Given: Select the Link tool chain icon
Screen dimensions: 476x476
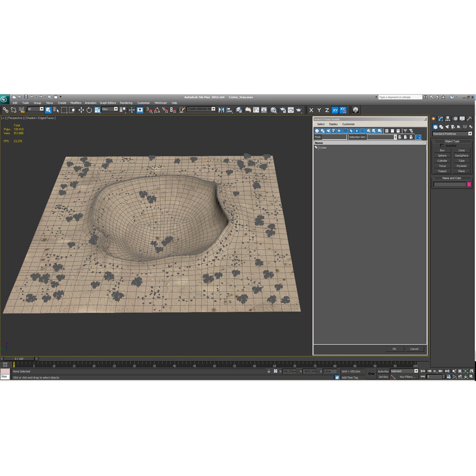Looking at the screenshot, I should [x=5, y=110].
